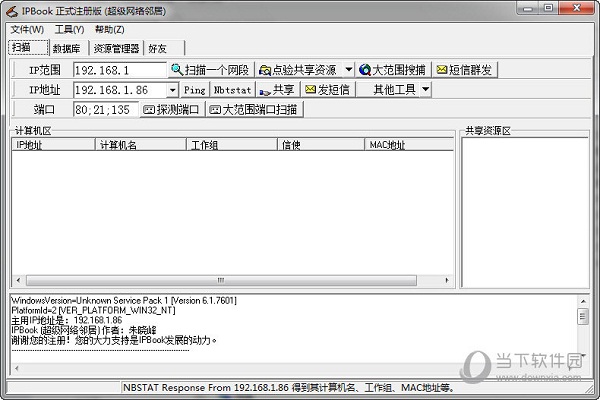Screen dimensions: 600x400
Task: Sort by the 工作组 column header
Action: pyautogui.click(x=232, y=145)
